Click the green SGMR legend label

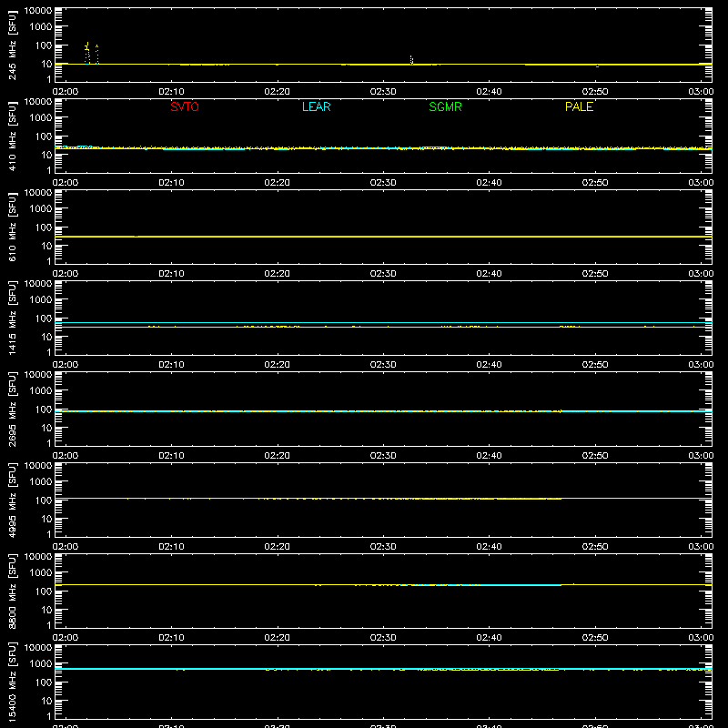pyautogui.click(x=445, y=106)
